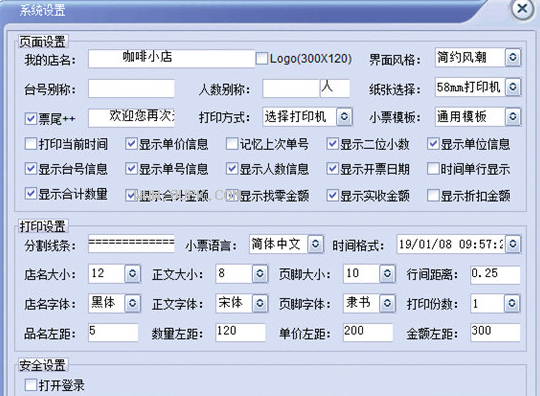Image resolution: width=540 pixels, height=396 pixels.
Task: Expand the 时间格式 dropdown
Action: click(512, 244)
